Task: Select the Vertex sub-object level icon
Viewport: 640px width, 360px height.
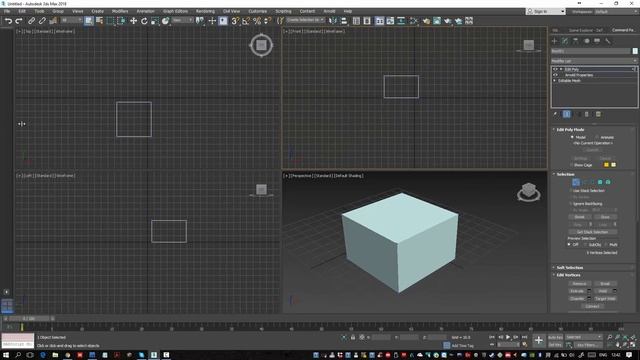Action: click(x=576, y=182)
